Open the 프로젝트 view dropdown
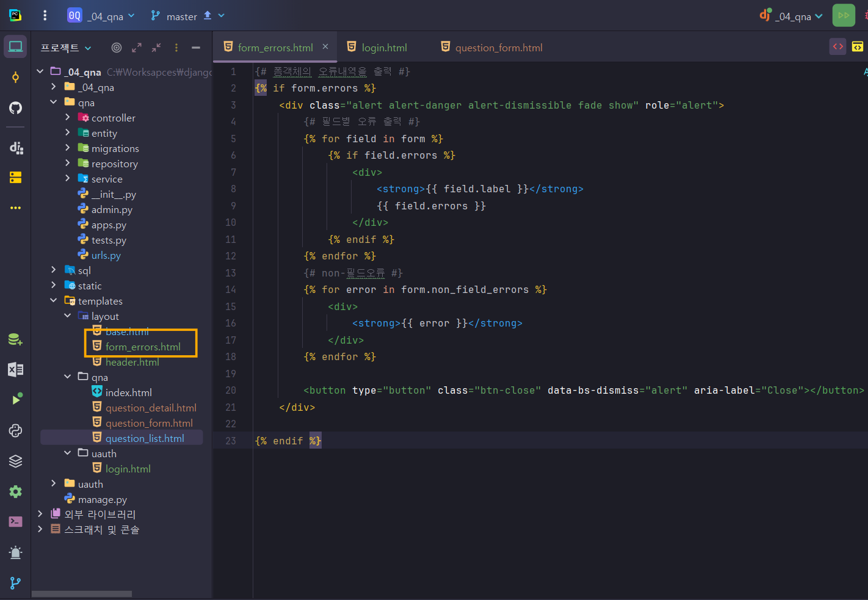Screen dimensions: 868x600 (66, 48)
